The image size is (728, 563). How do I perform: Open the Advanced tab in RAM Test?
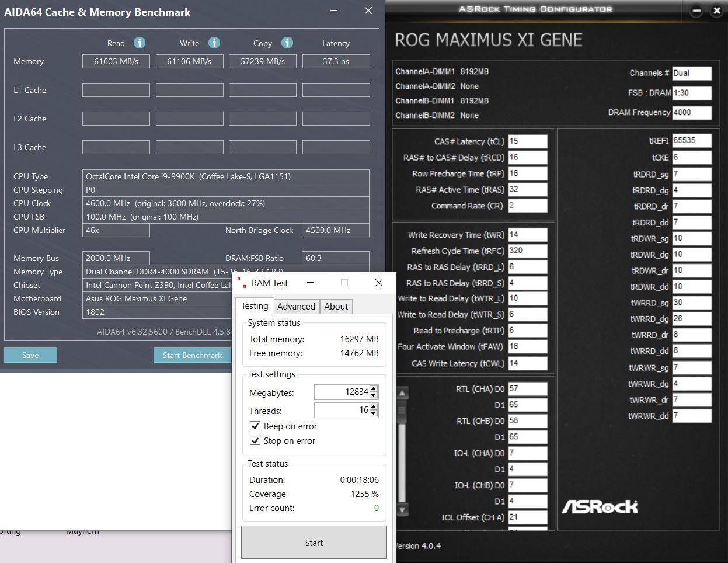coord(296,307)
